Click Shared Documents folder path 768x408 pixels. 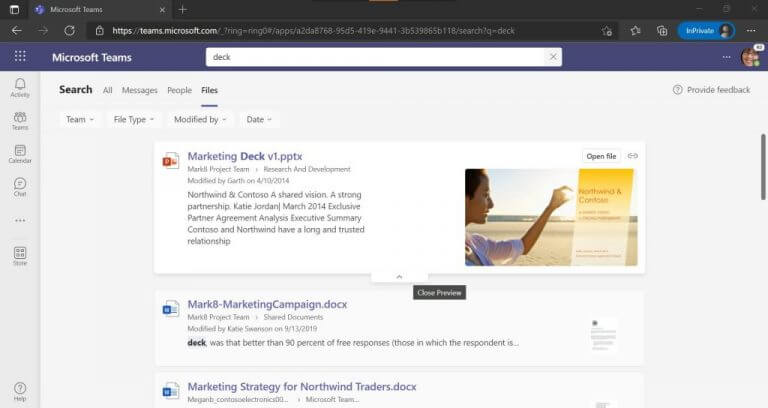293,317
